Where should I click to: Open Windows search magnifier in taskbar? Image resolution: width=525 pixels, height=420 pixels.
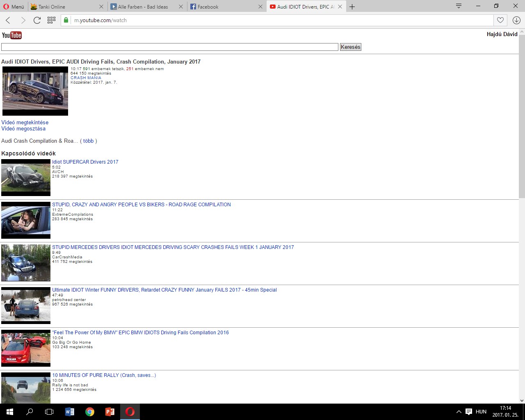pyautogui.click(x=30, y=412)
